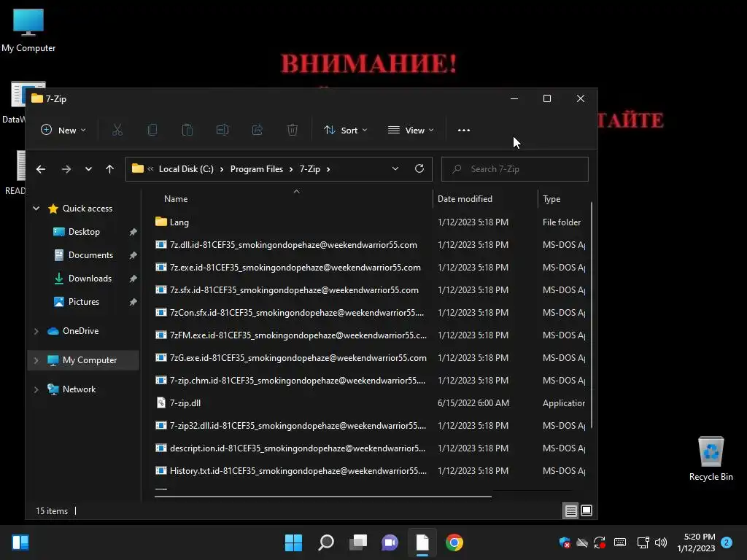Select Desktop in Quick access
This screenshot has width=747, height=560.
84,232
